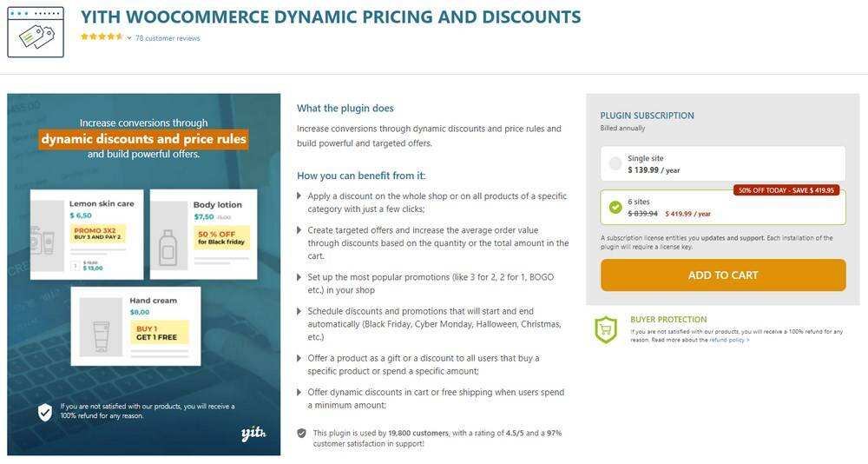Screen dimensions: 868x464
Task: Click the BUY 1 GET 1 FREE label
Action: [158, 333]
